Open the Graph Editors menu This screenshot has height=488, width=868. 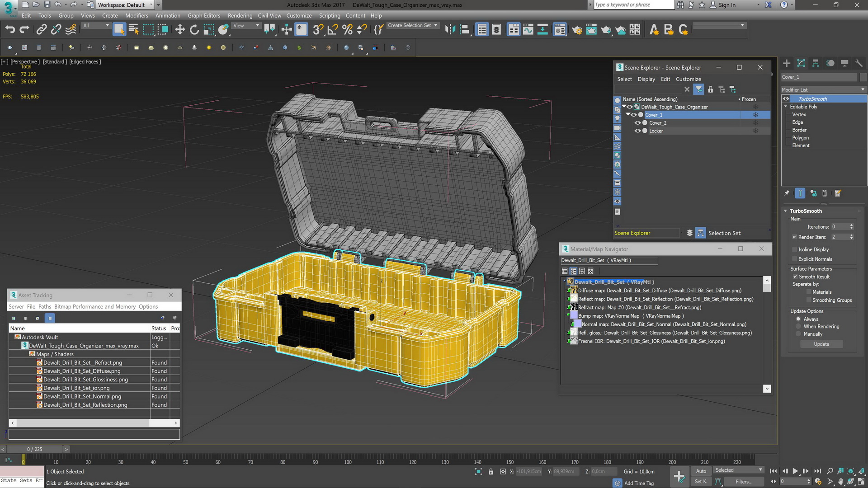(204, 15)
